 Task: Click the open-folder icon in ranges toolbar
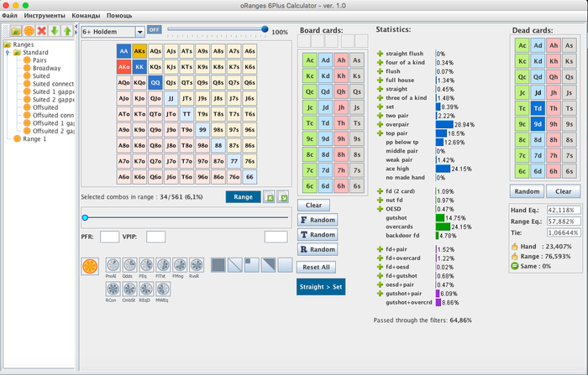[x=16, y=31]
